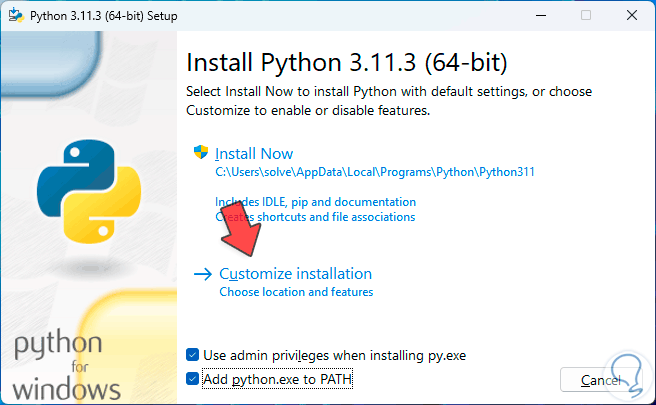Click the Choose location and features subtitle
Image resolution: width=656 pixels, height=405 pixels.
click(296, 292)
